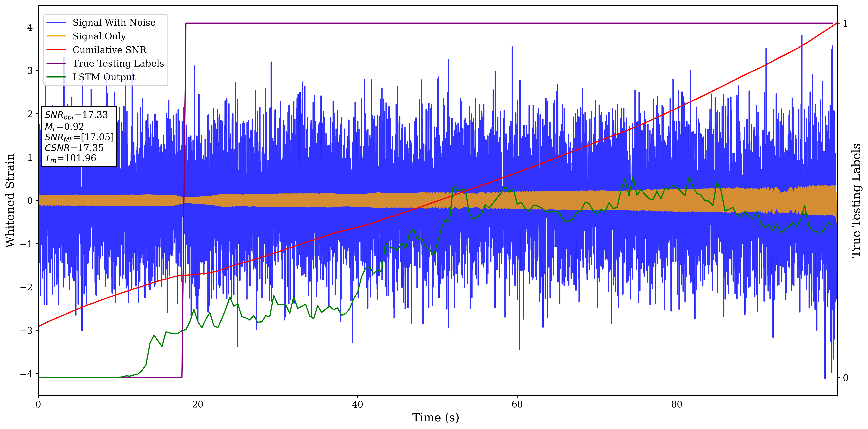This screenshot has width=868, height=429.
Task: Click the 'Cumilative SNR' legend label
Action: [x=109, y=50]
